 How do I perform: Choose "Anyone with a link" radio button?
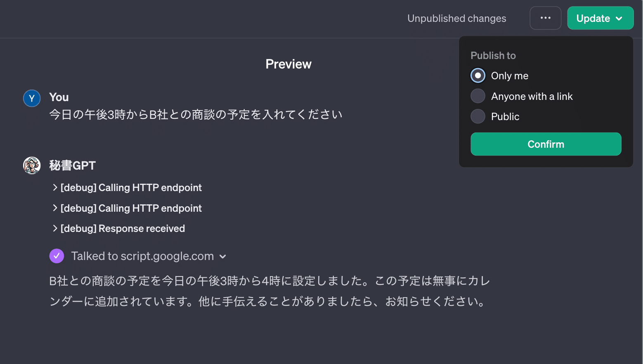click(478, 96)
